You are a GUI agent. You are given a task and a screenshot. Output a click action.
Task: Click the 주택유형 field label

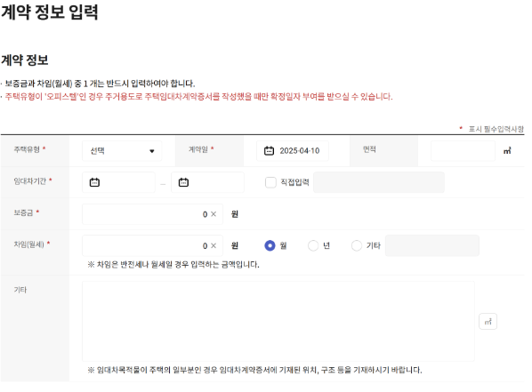[27, 149]
